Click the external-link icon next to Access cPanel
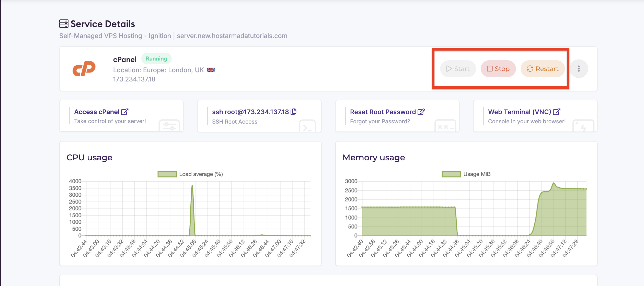This screenshot has height=286, width=644. coord(125,112)
